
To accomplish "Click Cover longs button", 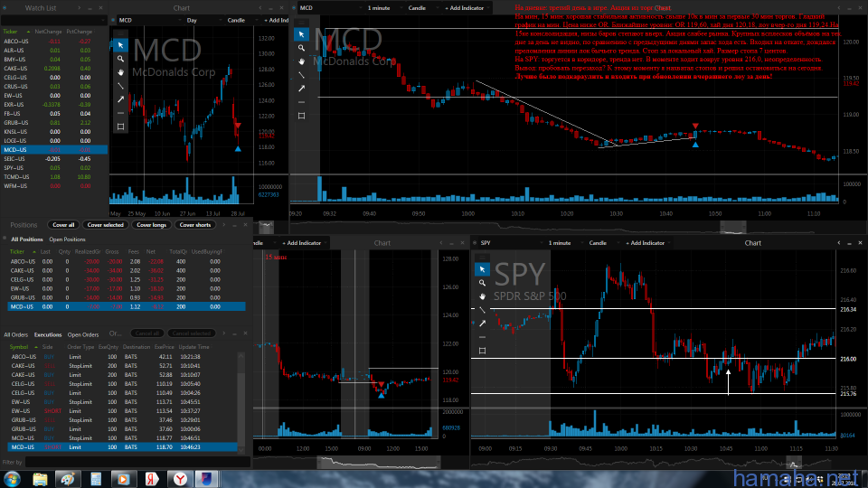I will pos(151,225).
